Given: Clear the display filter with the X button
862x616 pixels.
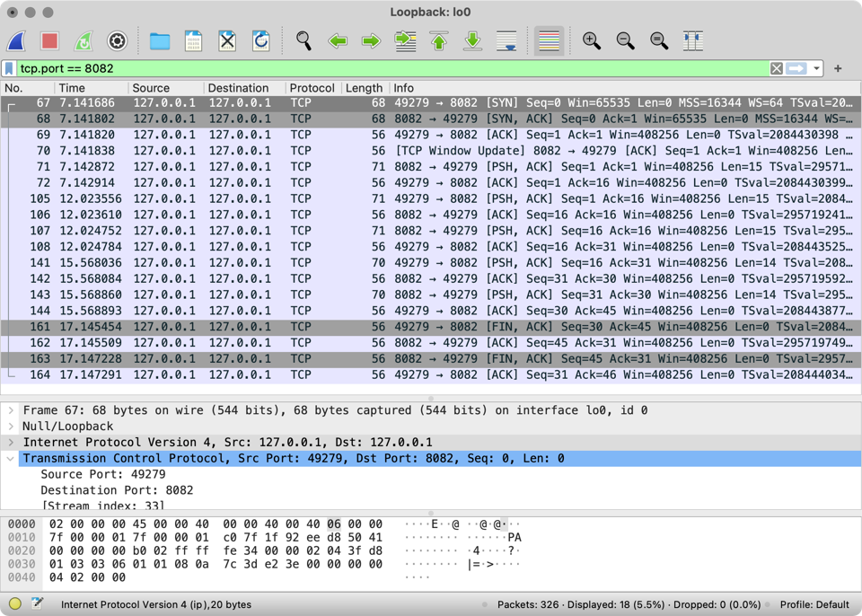Looking at the screenshot, I should pos(777,68).
